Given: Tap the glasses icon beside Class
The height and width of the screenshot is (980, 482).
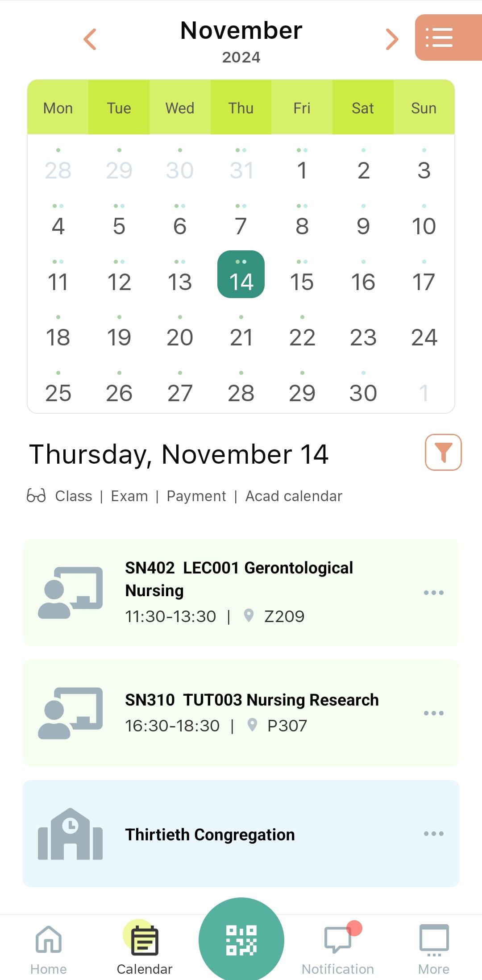Looking at the screenshot, I should click(x=36, y=495).
